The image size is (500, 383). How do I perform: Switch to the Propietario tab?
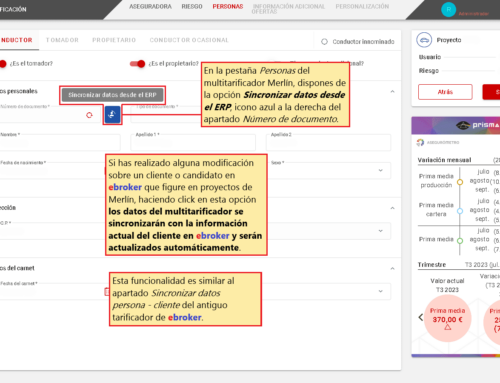pyautogui.click(x=114, y=40)
